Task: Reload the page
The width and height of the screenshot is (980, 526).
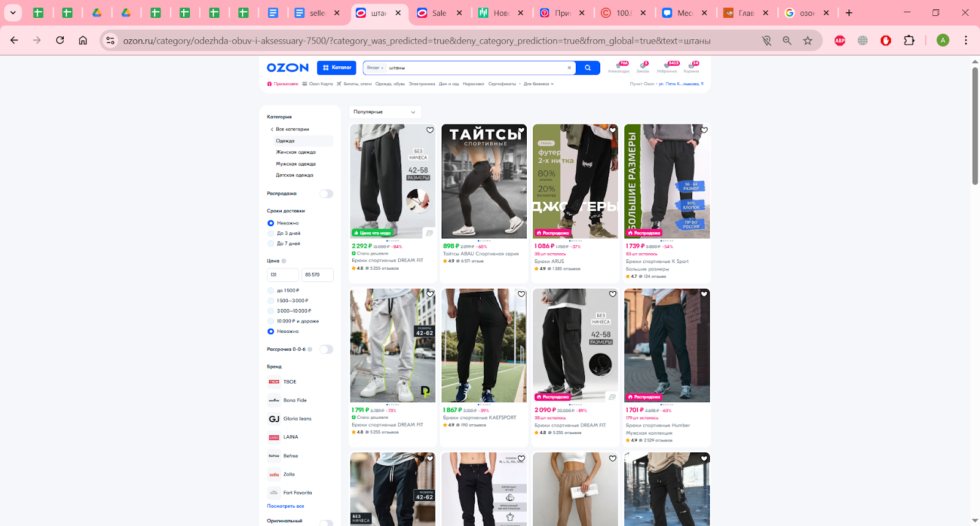Action: (60, 40)
